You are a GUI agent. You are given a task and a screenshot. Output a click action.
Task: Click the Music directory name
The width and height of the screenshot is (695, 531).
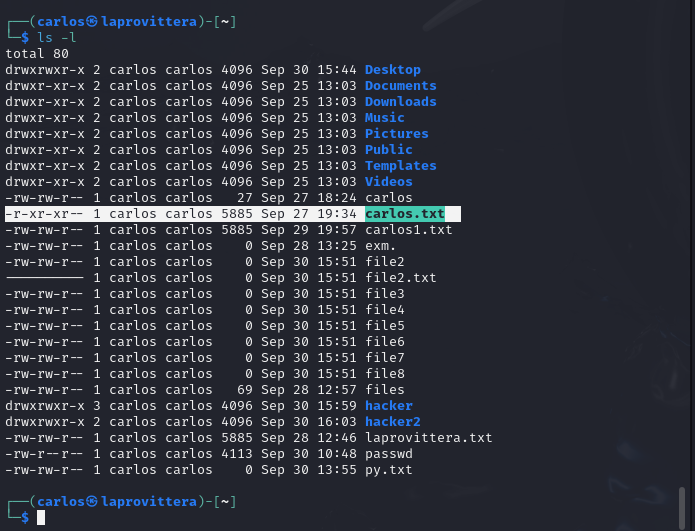(x=385, y=117)
